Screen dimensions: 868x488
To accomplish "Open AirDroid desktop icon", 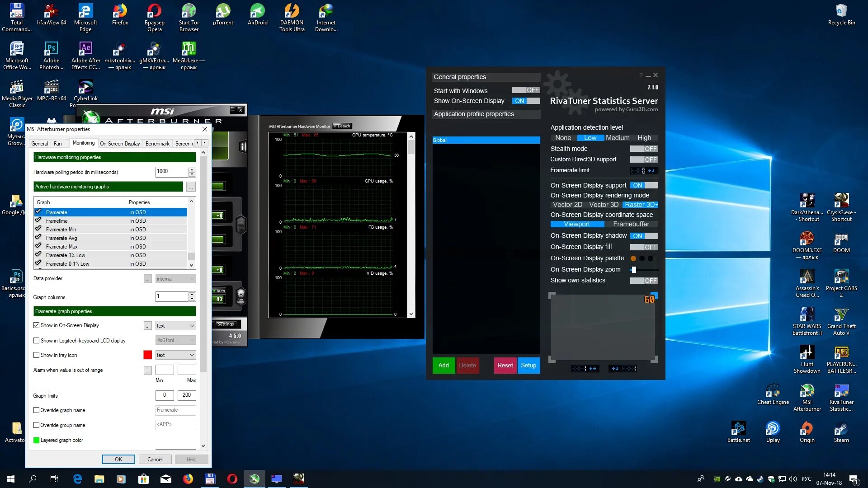I will click(x=257, y=14).
